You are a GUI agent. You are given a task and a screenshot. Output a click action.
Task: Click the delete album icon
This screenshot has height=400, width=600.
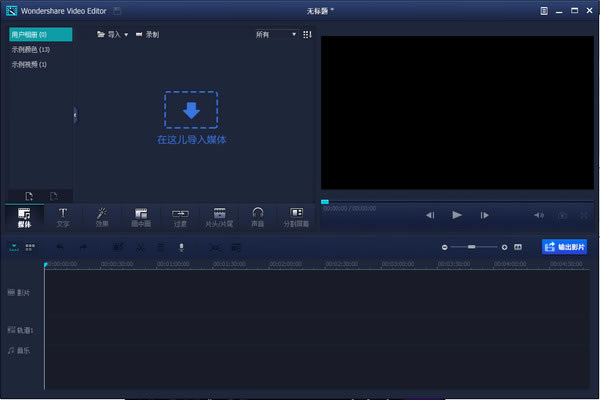click(x=54, y=196)
